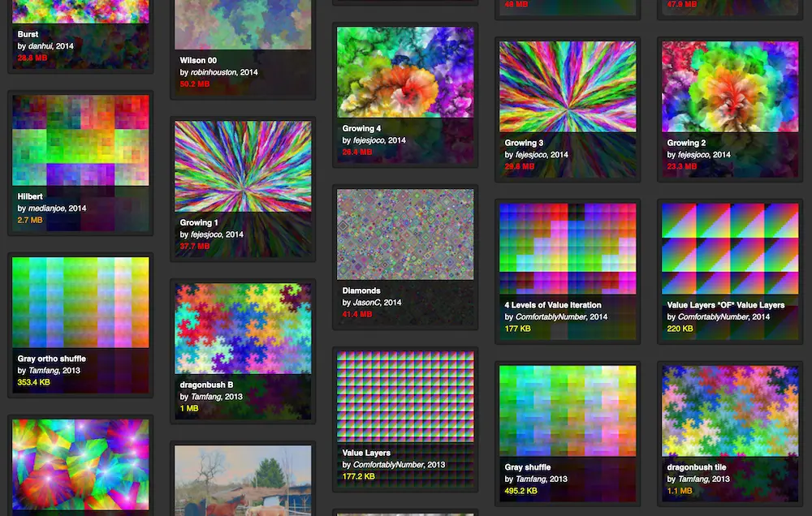
Task: Click the "220 KB" size text
Action: pyautogui.click(x=680, y=329)
